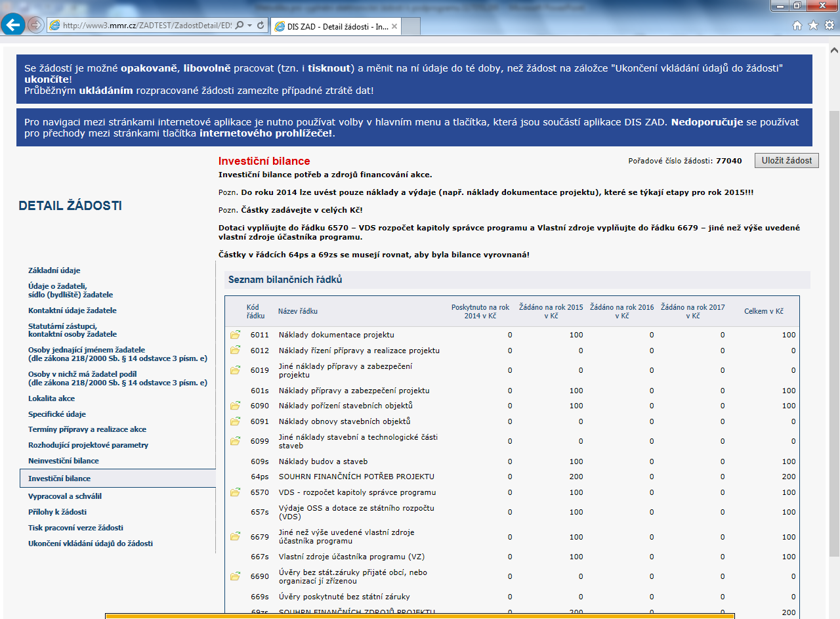Open Základní údaje section

click(x=54, y=270)
